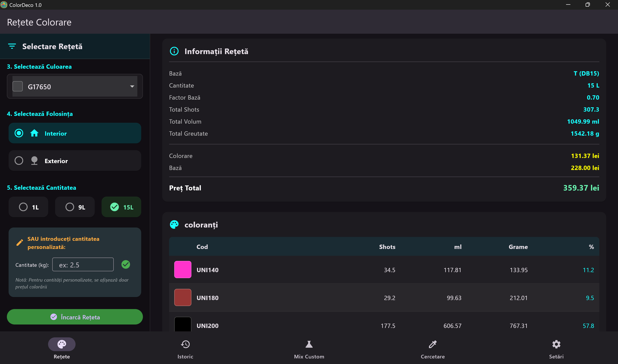Image resolution: width=618 pixels, height=364 pixels.
Task: Click the 3. Selectează Culoarea heading
Action: point(39,67)
